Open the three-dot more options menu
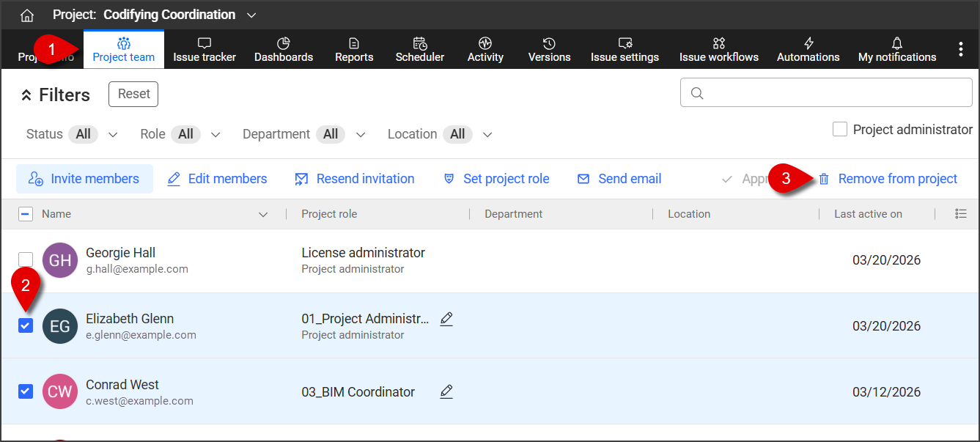Image resolution: width=980 pixels, height=442 pixels. [x=960, y=49]
